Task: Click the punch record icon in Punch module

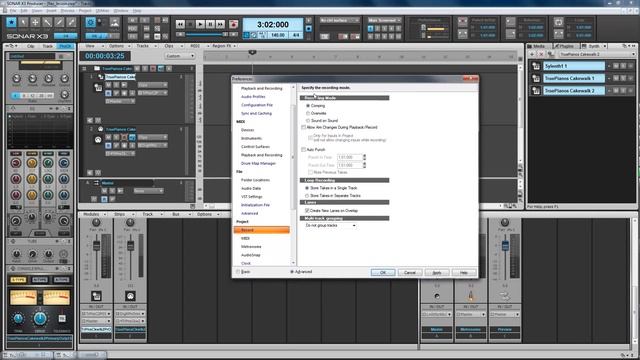Action: 462,22
